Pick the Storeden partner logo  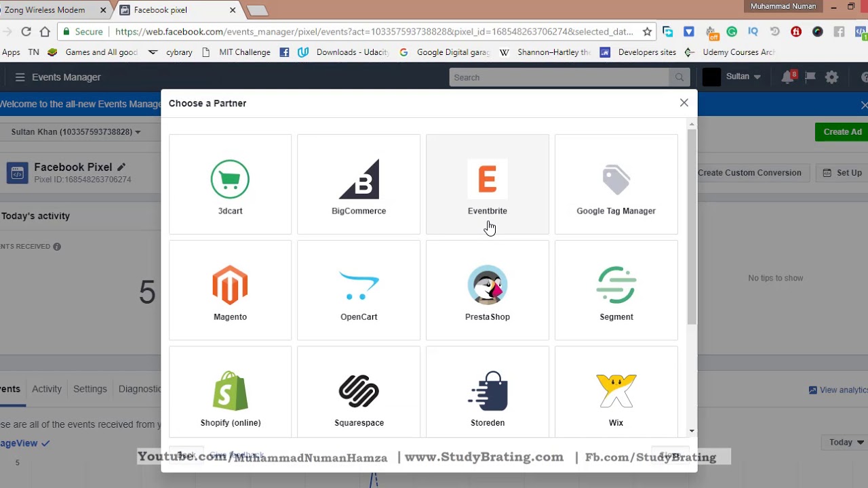488,391
